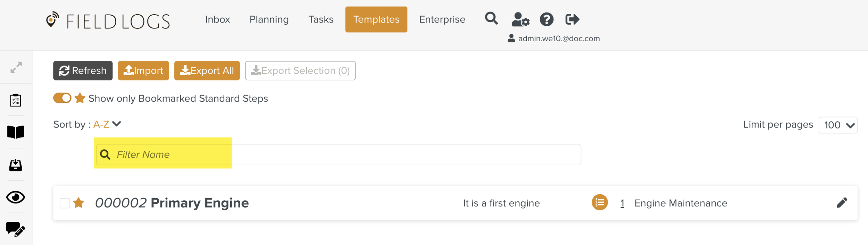Toggle Show only Bookmarked Standard Steps
The image size is (868, 245).
[x=62, y=98]
